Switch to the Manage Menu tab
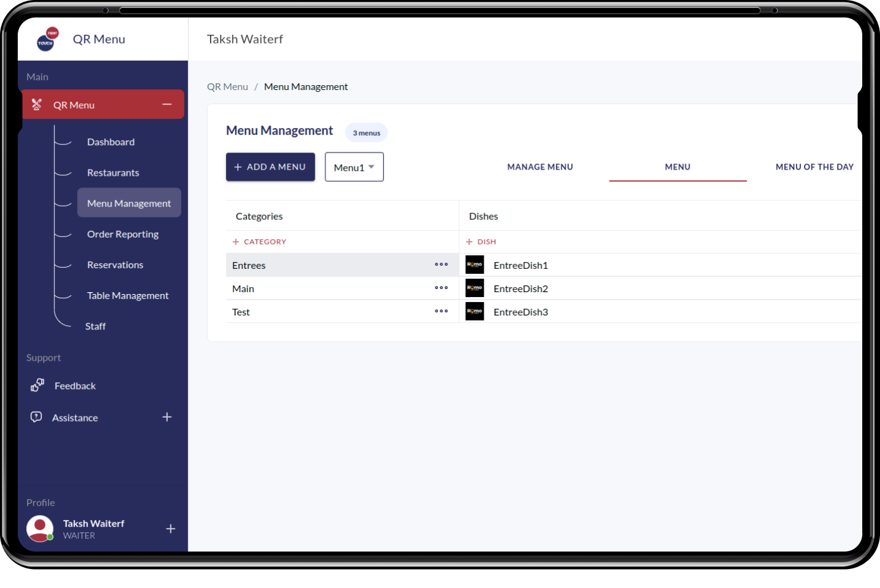880x588 pixels. tap(540, 167)
